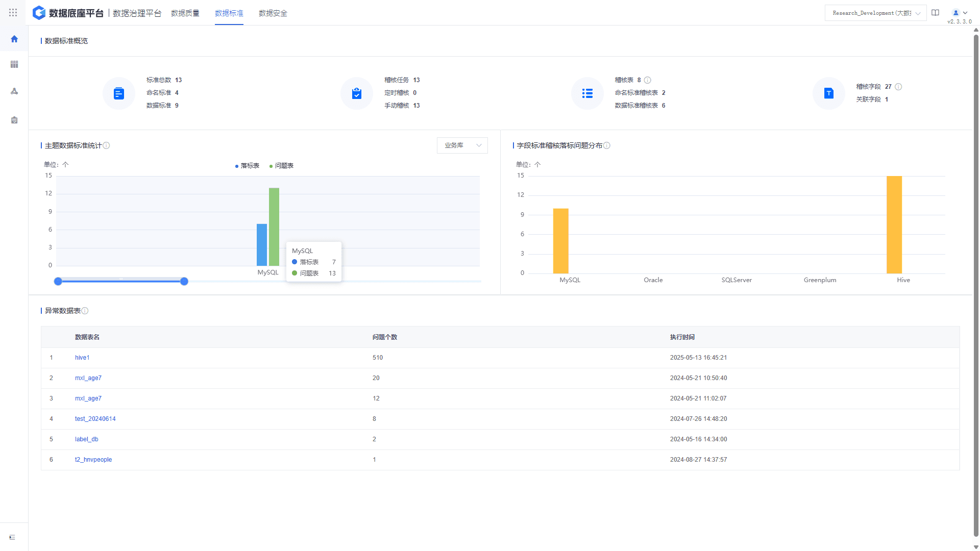
Task: Open the table grid sidebar icon
Action: pyautogui.click(x=14, y=64)
